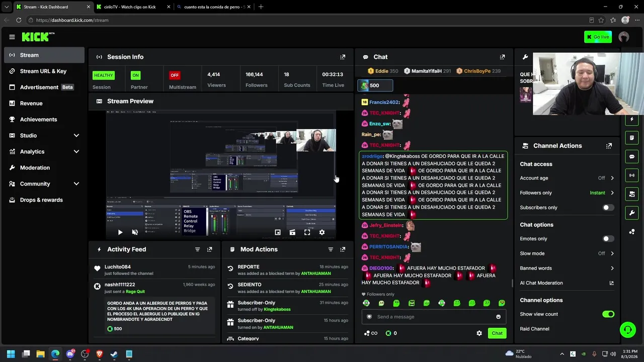This screenshot has height=362, width=644.
Task: Switch stream preview to theater mode
Action: [x=292, y=232]
